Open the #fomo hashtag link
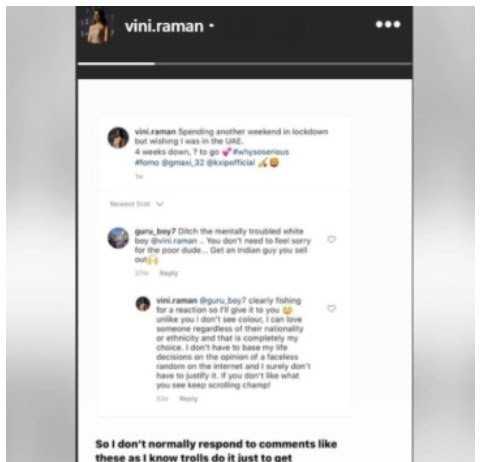485x462 pixels. coord(147,163)
